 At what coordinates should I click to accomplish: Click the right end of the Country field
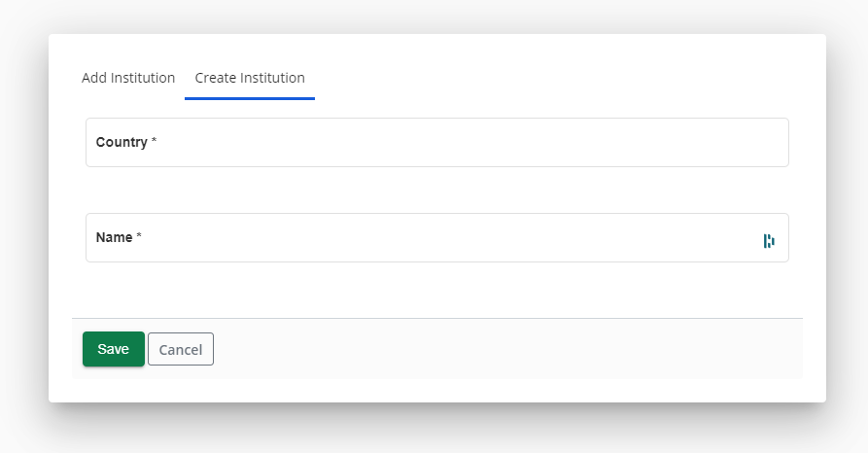coord(768,143)
